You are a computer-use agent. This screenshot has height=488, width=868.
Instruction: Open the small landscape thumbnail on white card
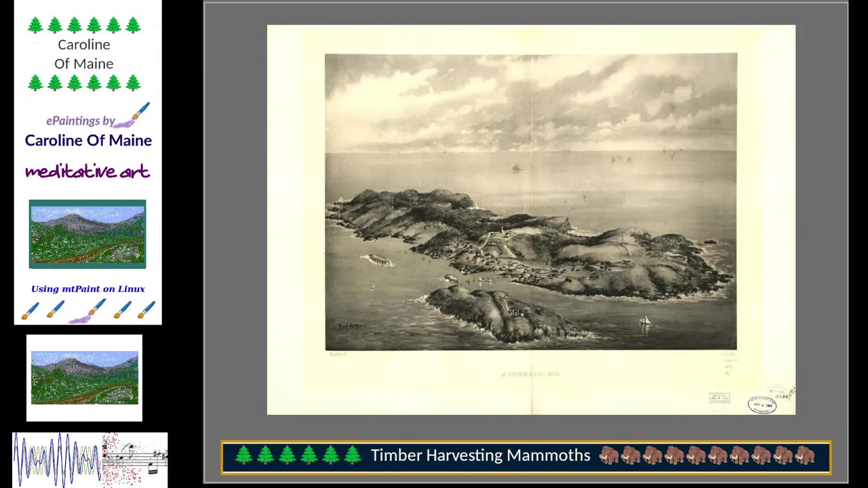[85, 378]
